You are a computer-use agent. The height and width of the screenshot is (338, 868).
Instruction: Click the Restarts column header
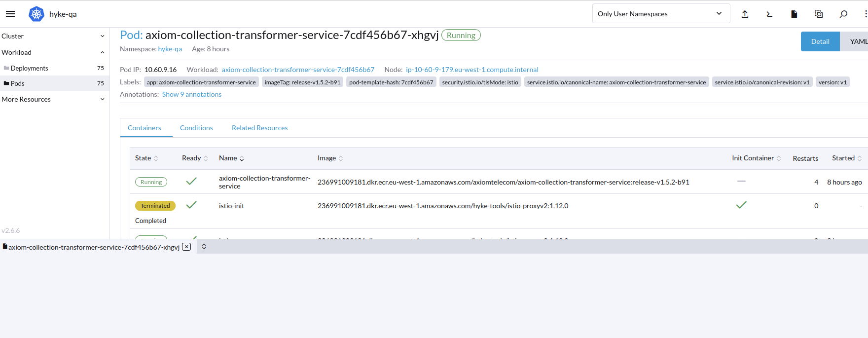805,158
